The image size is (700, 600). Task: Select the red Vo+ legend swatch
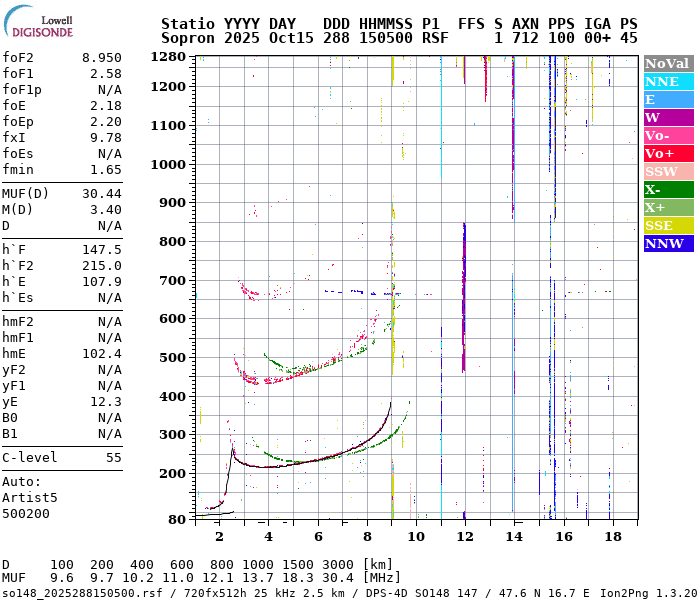667,153
